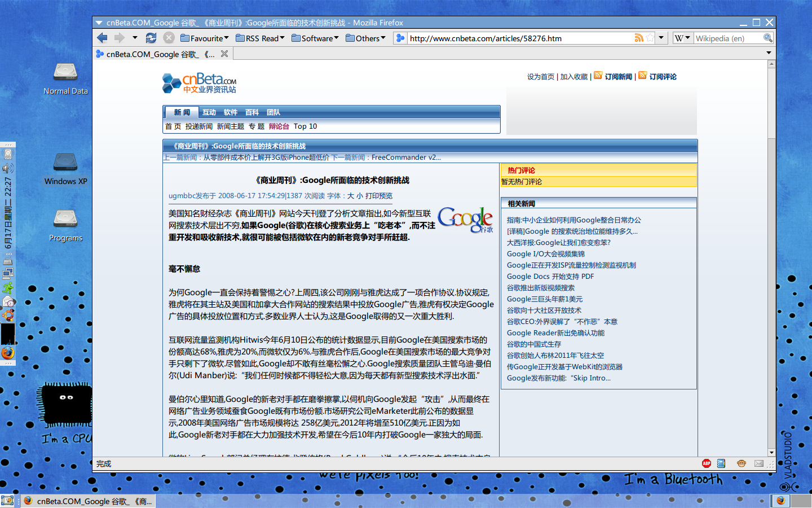Open the 辩论台 link

click(x=279, y=126)
